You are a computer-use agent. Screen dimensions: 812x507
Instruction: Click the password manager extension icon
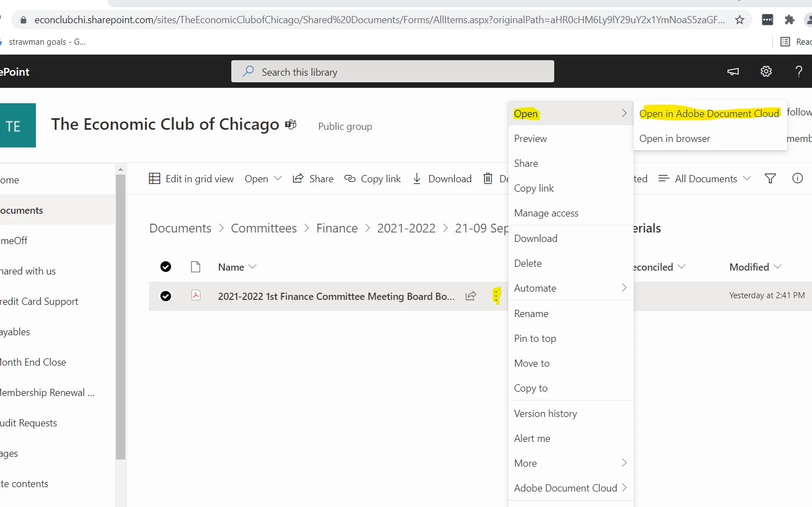point(767,20)
